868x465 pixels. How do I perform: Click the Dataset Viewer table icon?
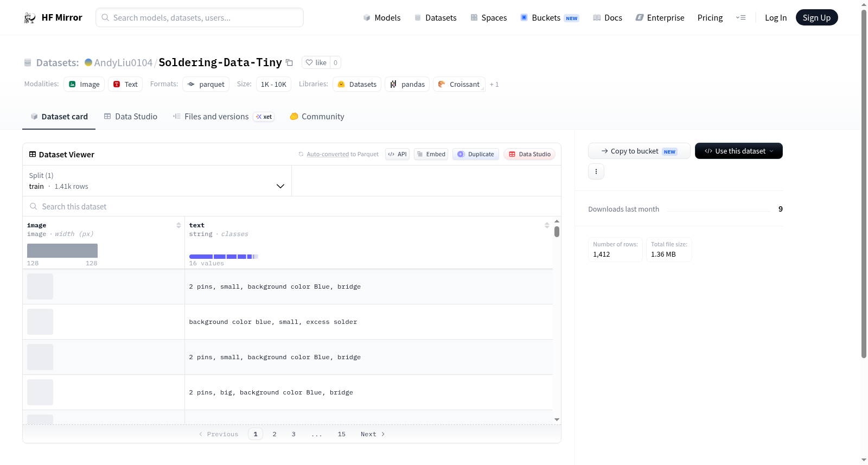pos(33,155)
